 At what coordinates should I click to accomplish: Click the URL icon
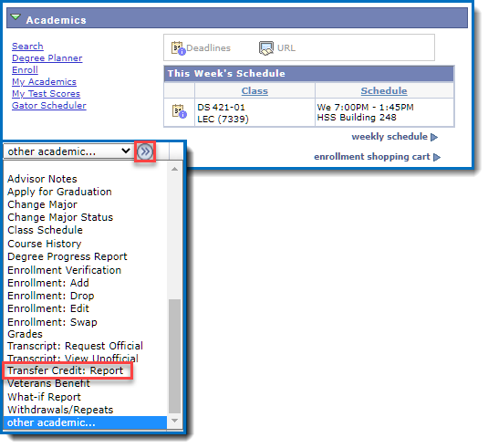(x=266, y=48)
